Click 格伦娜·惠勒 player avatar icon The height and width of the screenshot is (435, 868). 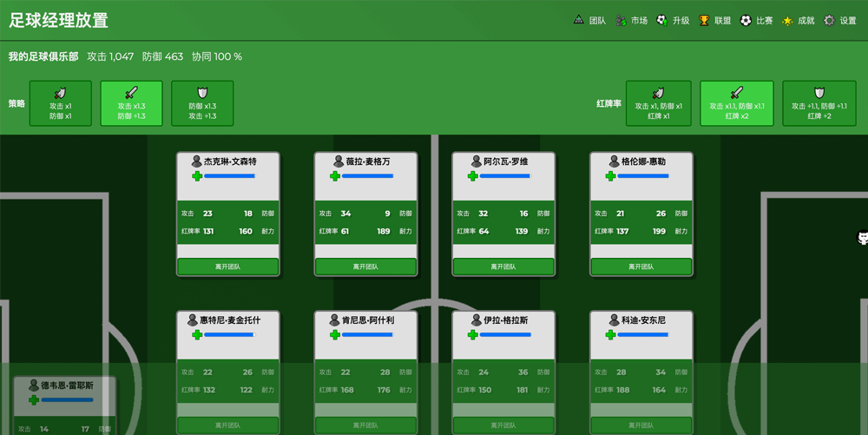pos(615,161)
